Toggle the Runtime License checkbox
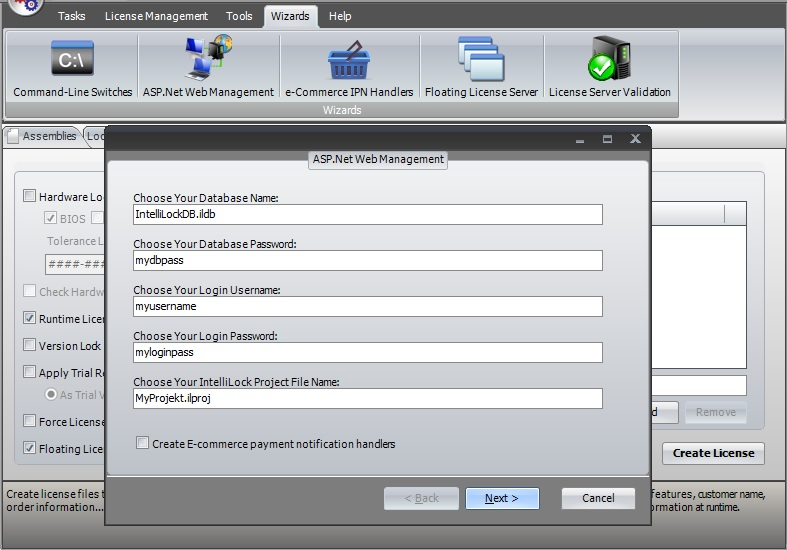 click(x=29, y=319)
